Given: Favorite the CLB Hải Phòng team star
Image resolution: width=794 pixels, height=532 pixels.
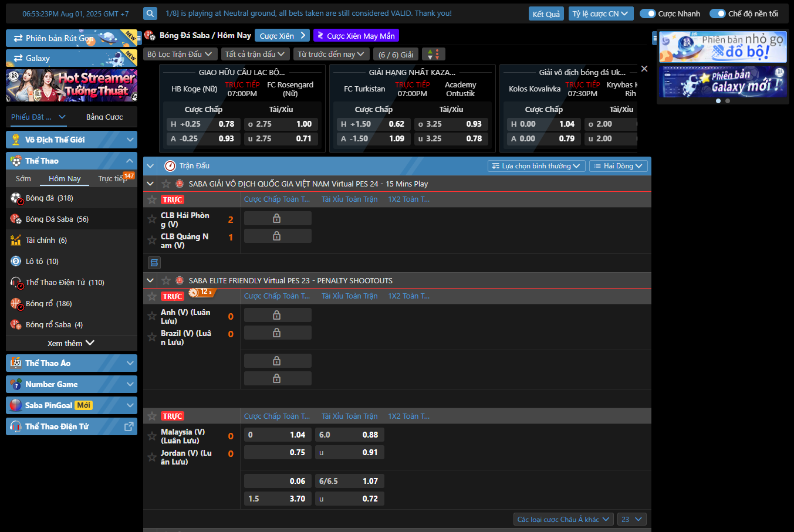Looking at the screenshot, I should tap(152, 219).
